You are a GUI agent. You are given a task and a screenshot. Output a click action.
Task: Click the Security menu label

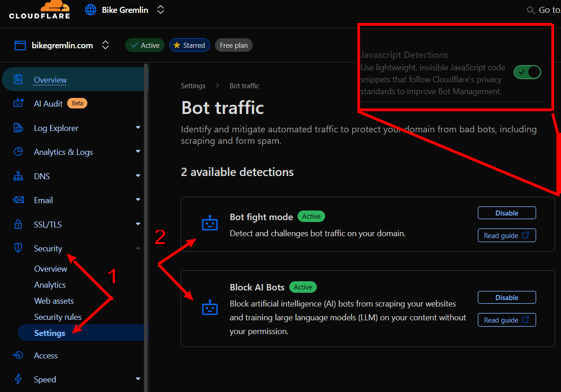click(x=48, y=249)
